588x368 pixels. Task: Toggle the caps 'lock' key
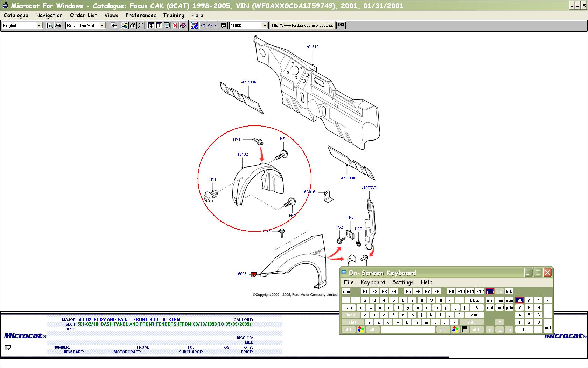[350, 315]
